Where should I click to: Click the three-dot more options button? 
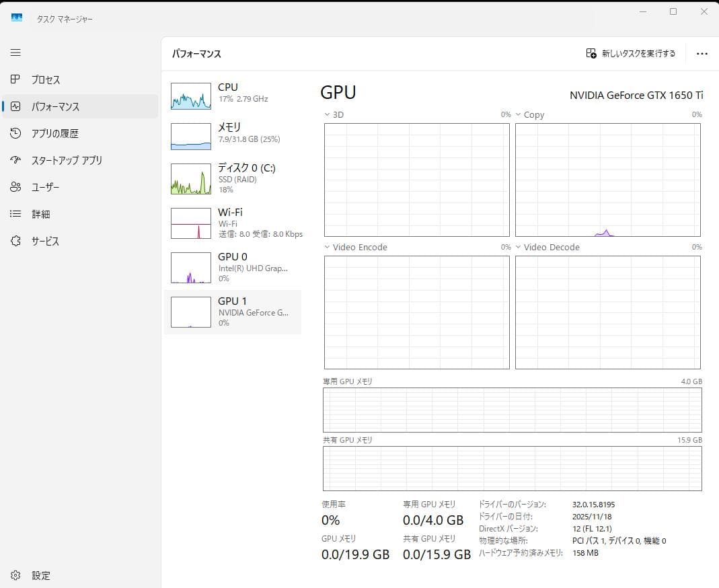click(x=702, y=54)
